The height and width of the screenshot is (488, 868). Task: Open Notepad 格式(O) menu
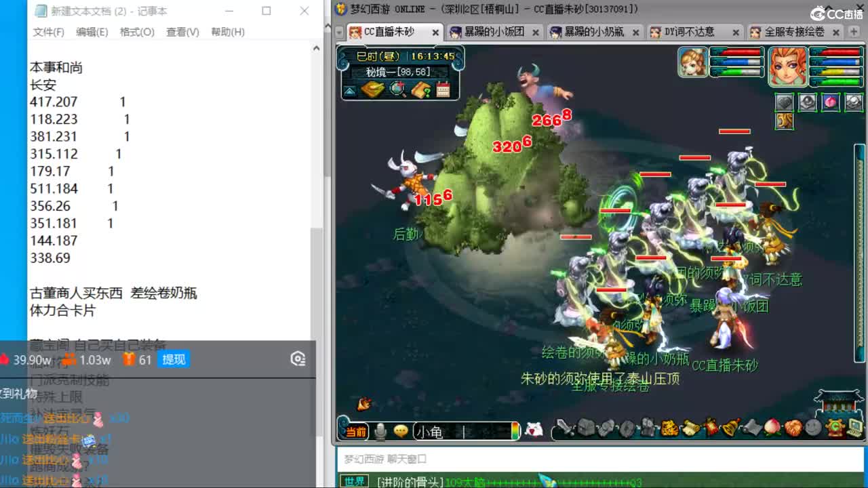pyautogui.click(x=137, y=32)
